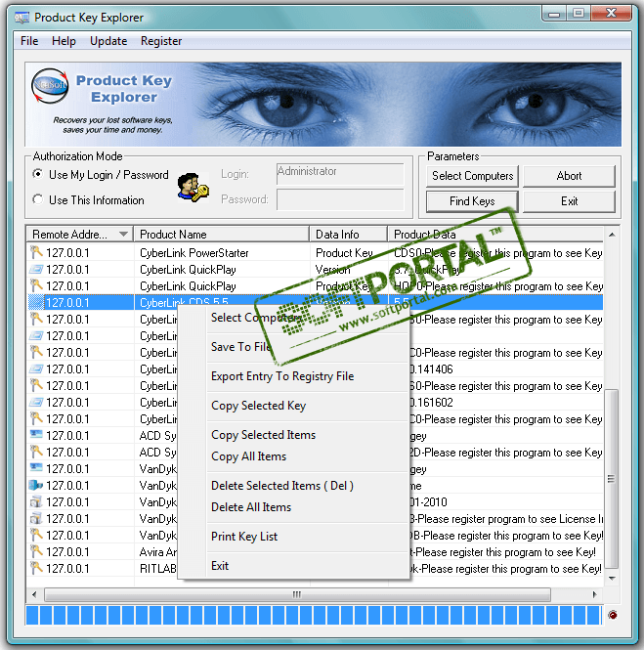Click the key icon of the Avira row
644x650 pixels.
36,551
